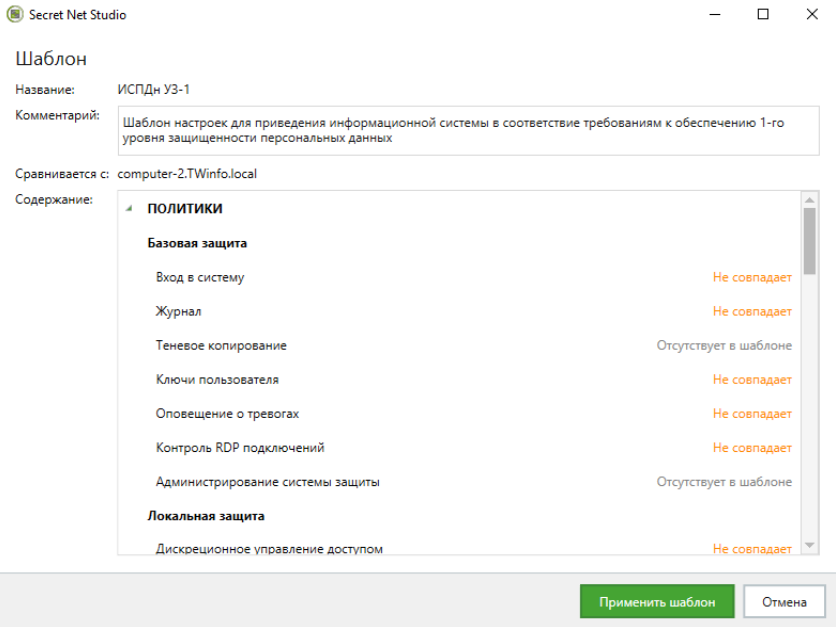Click Не совпадает status for Ключи пользователя
The height and width of the screenshot is (627, 836).
pyautogui.click(x=752, y=380)
